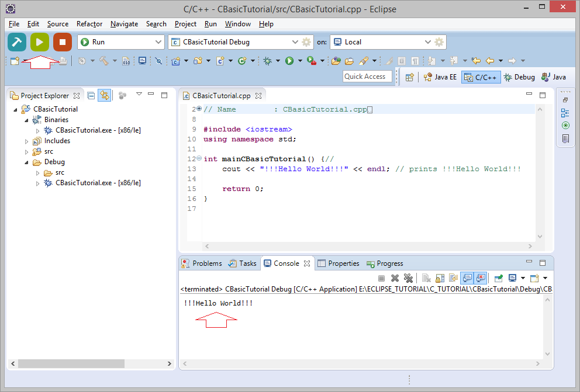The height and width of the screenshot is (392, 580).
Task: Click the editor's vertical scrollbar down arrow
Action: 540,237
